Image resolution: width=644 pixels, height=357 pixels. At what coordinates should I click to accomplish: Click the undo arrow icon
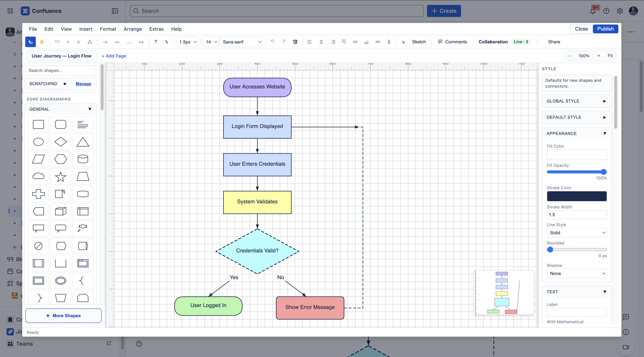pos(272,42)
